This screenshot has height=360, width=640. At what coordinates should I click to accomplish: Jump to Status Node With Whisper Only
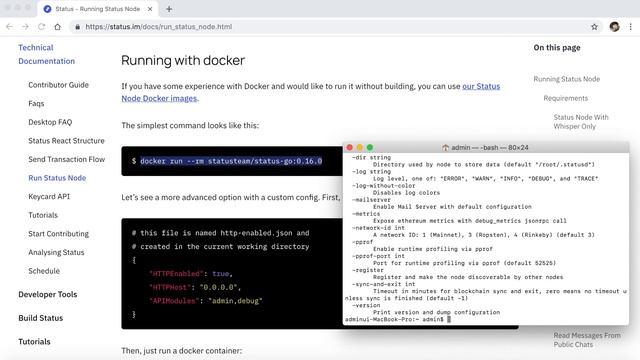pos(581,122)
